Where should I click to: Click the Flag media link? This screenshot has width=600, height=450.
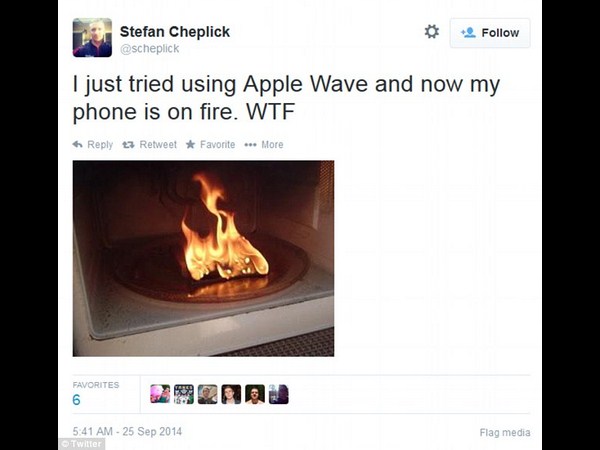click(505, 432)
